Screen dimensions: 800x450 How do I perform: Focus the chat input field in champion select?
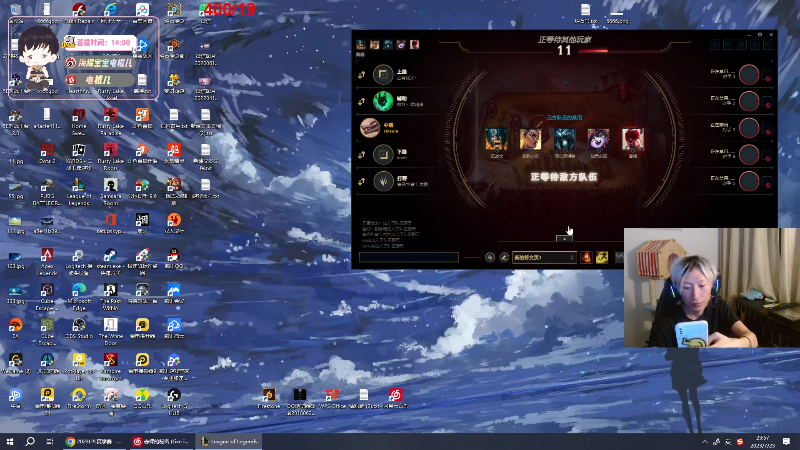(409, 258)
